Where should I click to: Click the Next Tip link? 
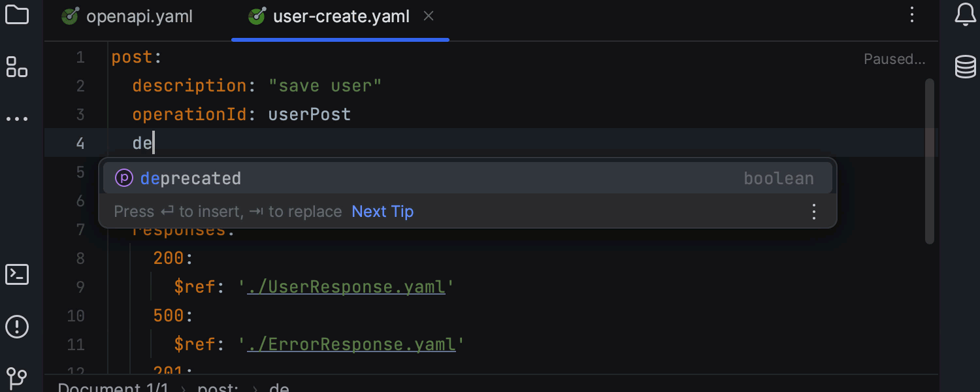[x=382, y=211]
